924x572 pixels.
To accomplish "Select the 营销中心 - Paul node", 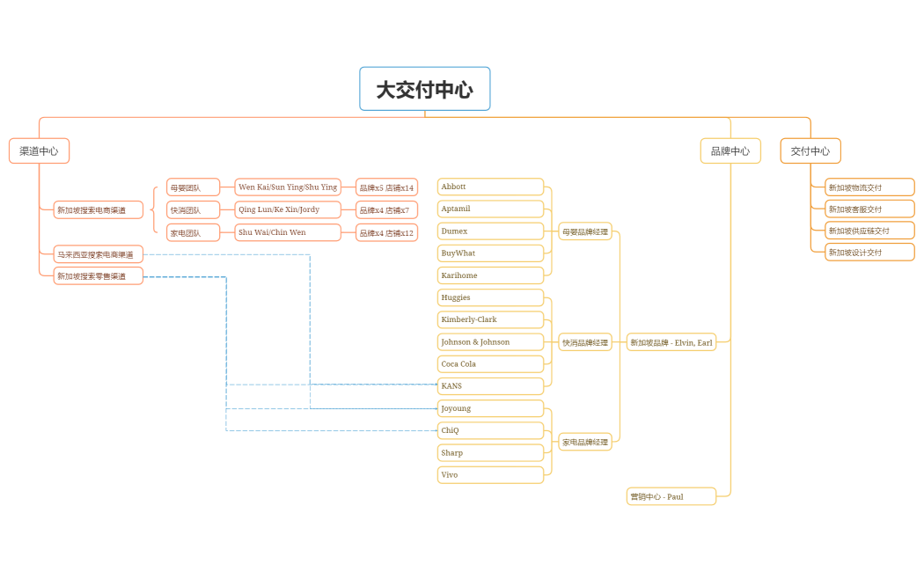I will pyautogui.click(x=671, y=496).
